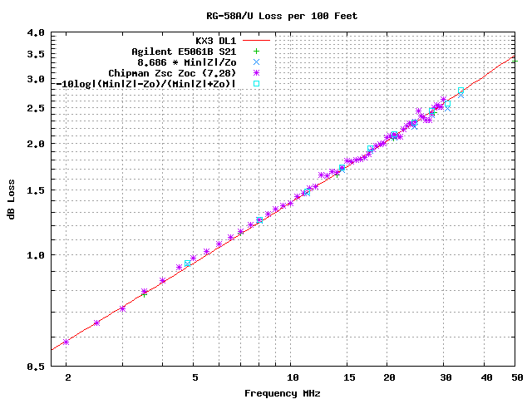Click the 10 MHz x-axis tick label

click(x=293, y=377)
